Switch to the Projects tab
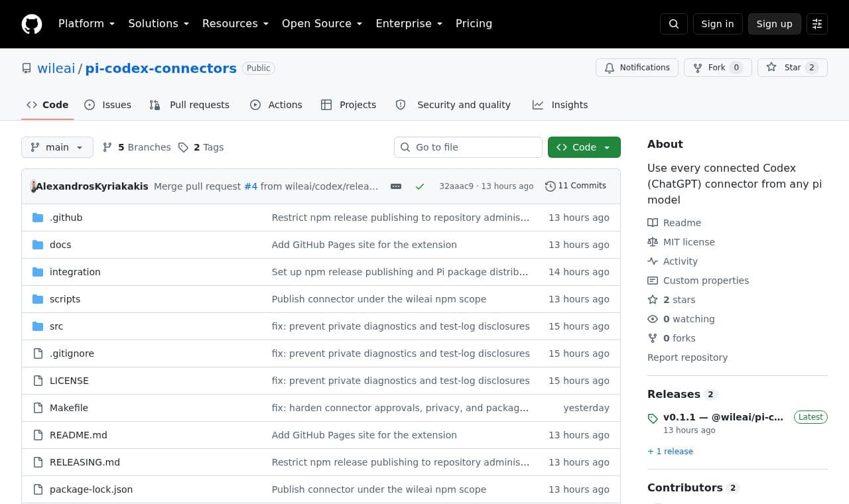 tap(348, 105)
